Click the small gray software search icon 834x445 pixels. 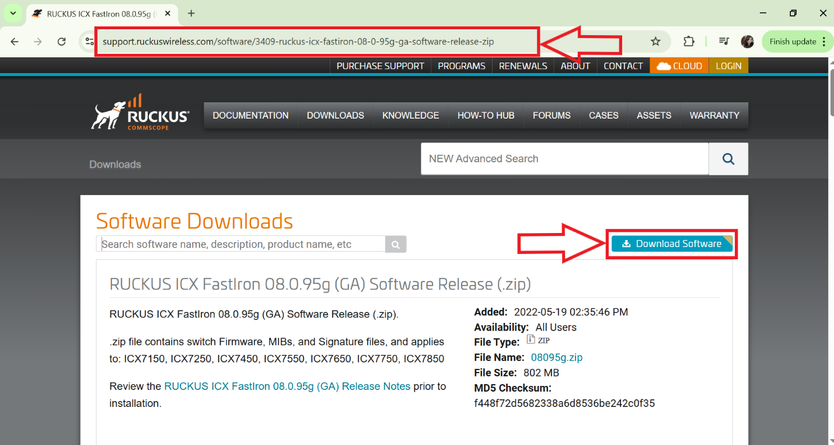point(396,244)
